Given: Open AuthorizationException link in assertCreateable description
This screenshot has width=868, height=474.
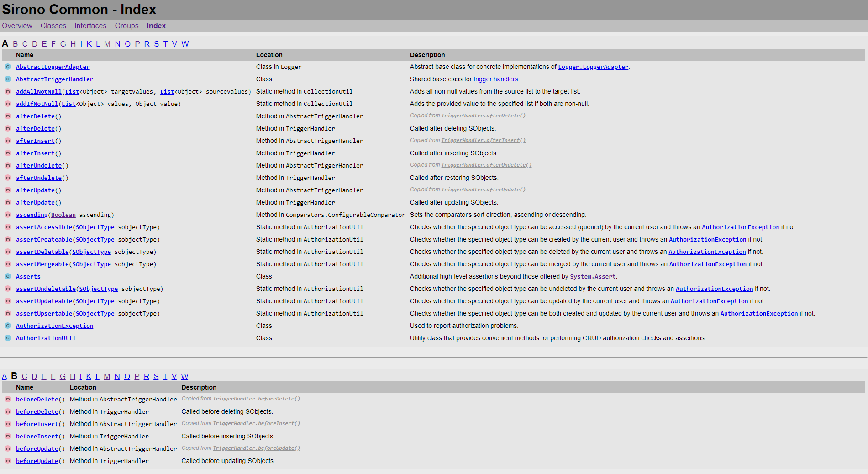Looking at the screenshot, I should [x=708, y=239].
